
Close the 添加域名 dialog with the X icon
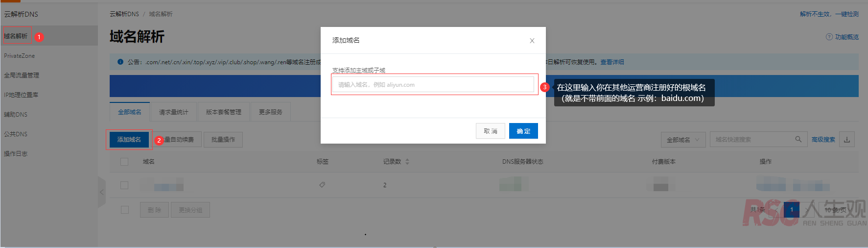(532, 41)
